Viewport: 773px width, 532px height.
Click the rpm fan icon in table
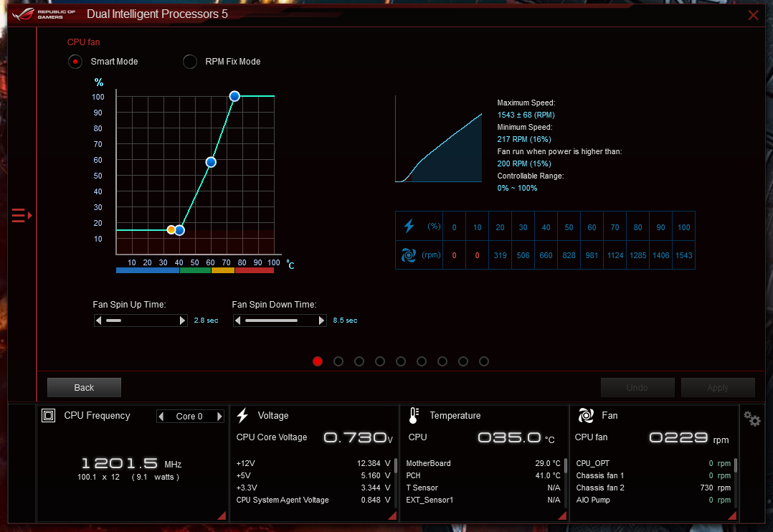pyautogui.click(x=409, y=255)
